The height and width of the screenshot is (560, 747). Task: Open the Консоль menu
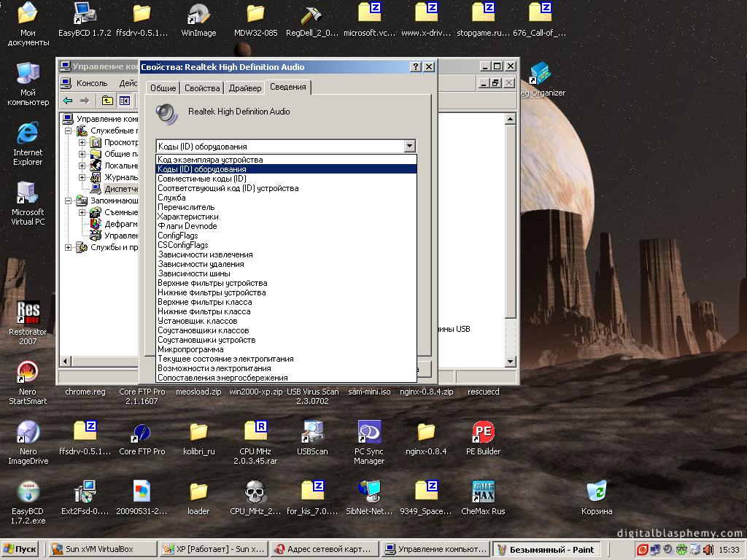click(91, 83)
